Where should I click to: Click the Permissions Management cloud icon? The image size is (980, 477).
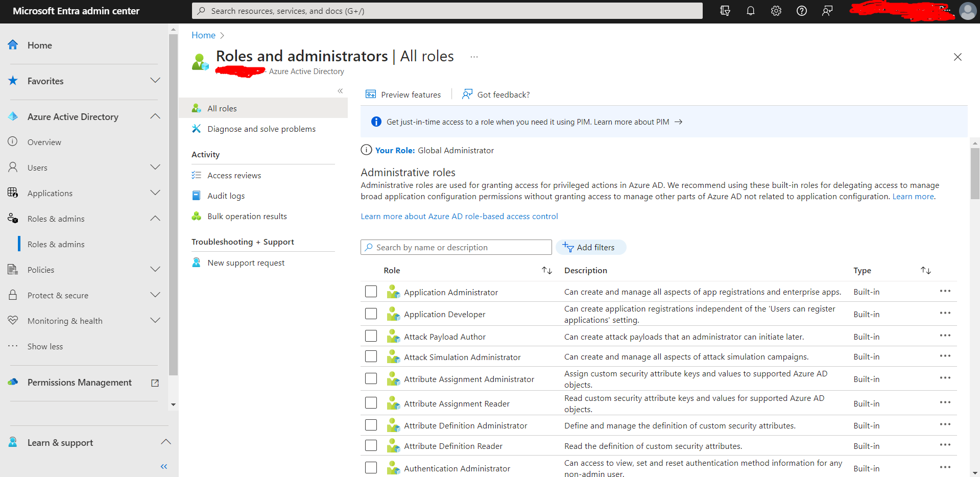[13, 382]
